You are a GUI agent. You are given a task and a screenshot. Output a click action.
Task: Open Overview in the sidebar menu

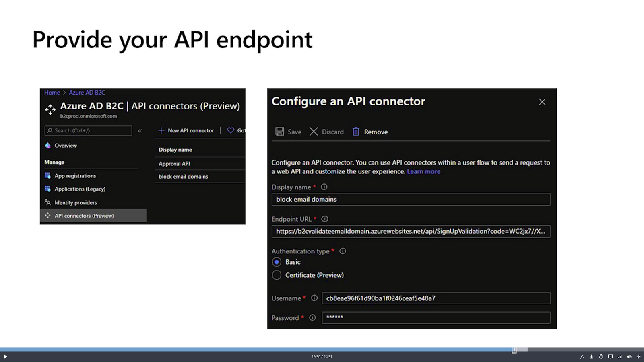tap(66, 146)
